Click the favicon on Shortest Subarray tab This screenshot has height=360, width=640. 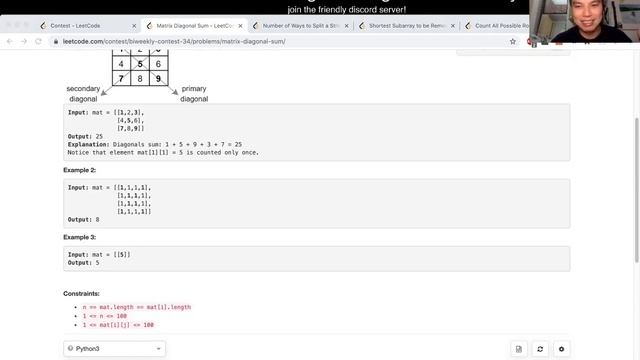362,26
